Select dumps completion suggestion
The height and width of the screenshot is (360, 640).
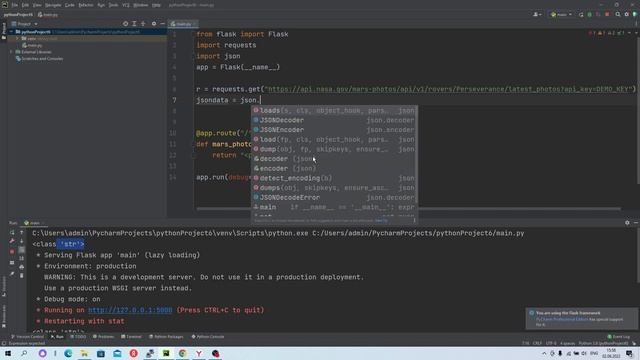point(334,188)
